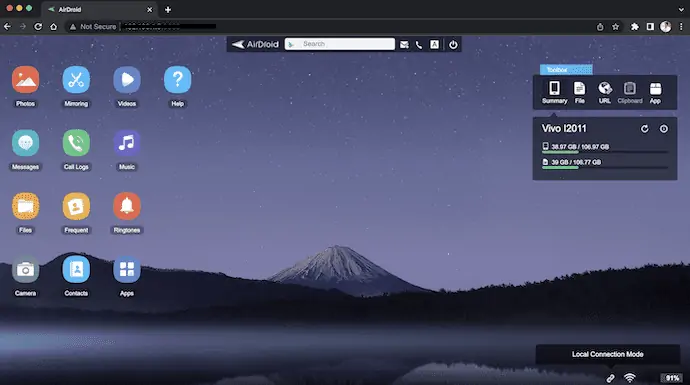Click the new message envelope icon

[x=404, y=44]
